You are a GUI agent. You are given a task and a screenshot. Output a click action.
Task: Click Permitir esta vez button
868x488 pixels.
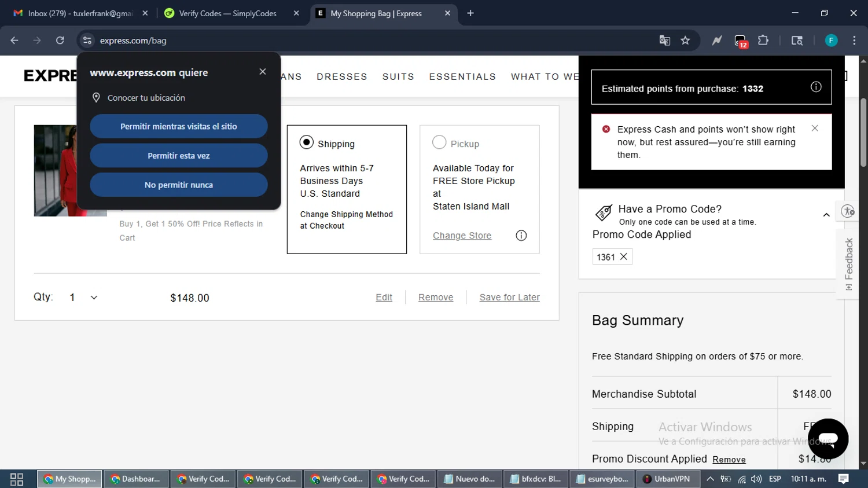179,156
